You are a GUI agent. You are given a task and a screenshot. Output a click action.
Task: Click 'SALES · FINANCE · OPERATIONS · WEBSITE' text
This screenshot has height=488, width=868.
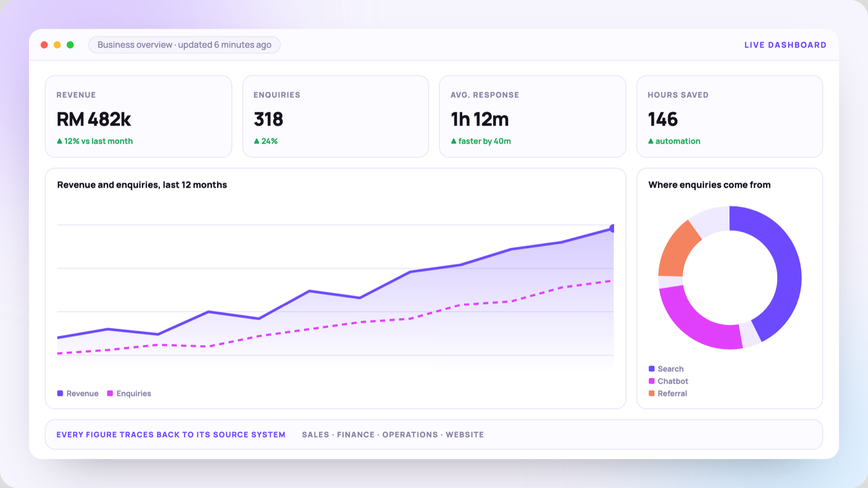tap(393, 434)
